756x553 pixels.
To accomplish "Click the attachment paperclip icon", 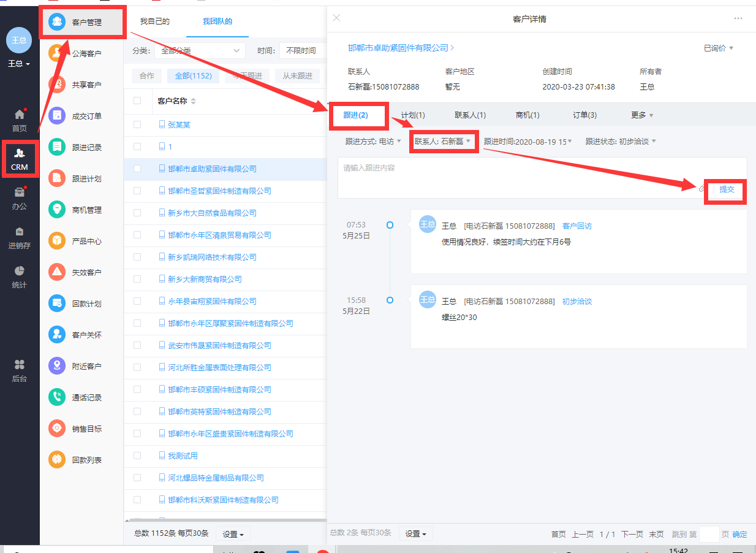I will pos(702,189).
